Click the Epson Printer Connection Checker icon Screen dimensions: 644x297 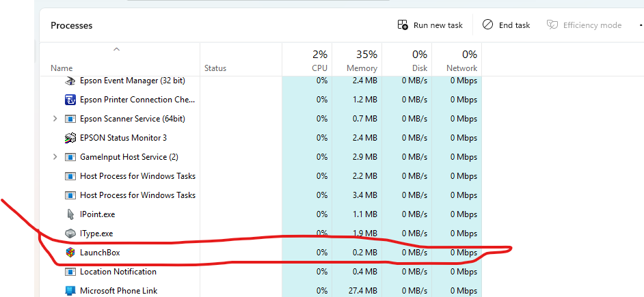(70, 100)
